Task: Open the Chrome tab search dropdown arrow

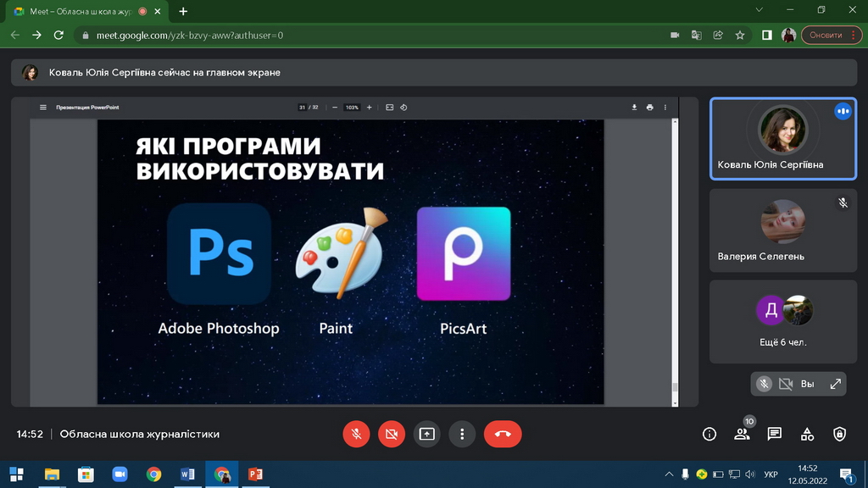Action: (759, 10)
